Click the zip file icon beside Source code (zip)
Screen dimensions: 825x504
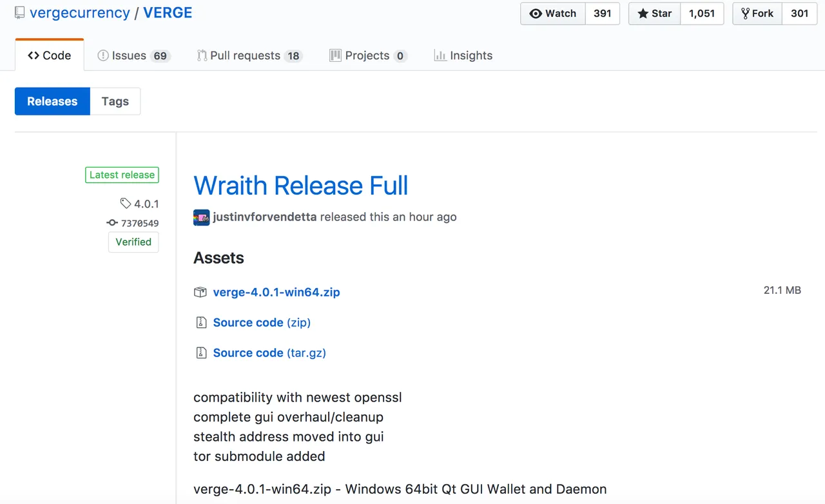201,322
